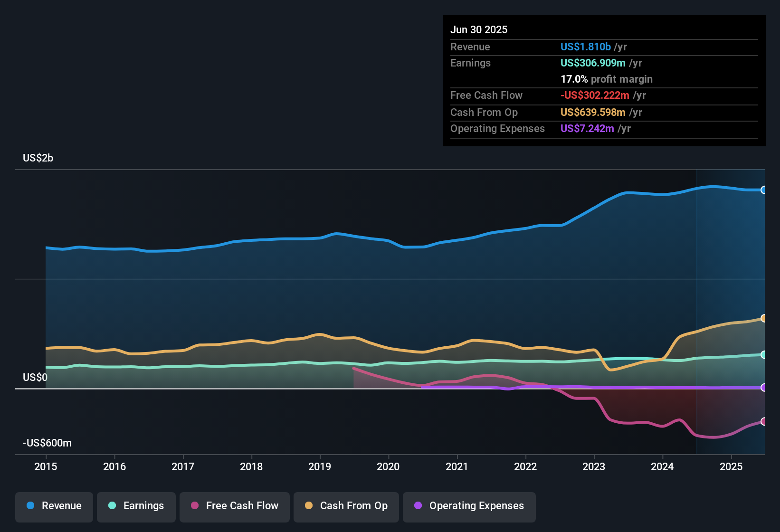Select the Earnings line end-point marker
Viewport: 780px width, 532px height.
(763, 355)
